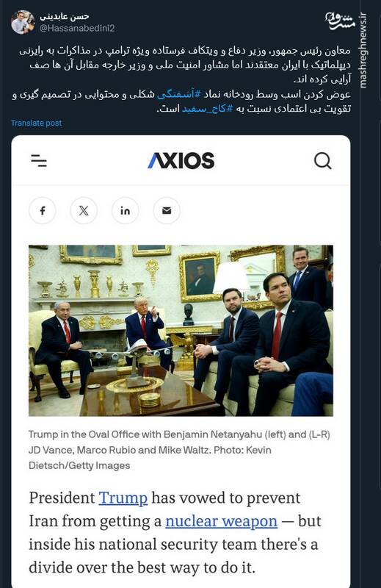Share article via X icon

coord(84,210)
